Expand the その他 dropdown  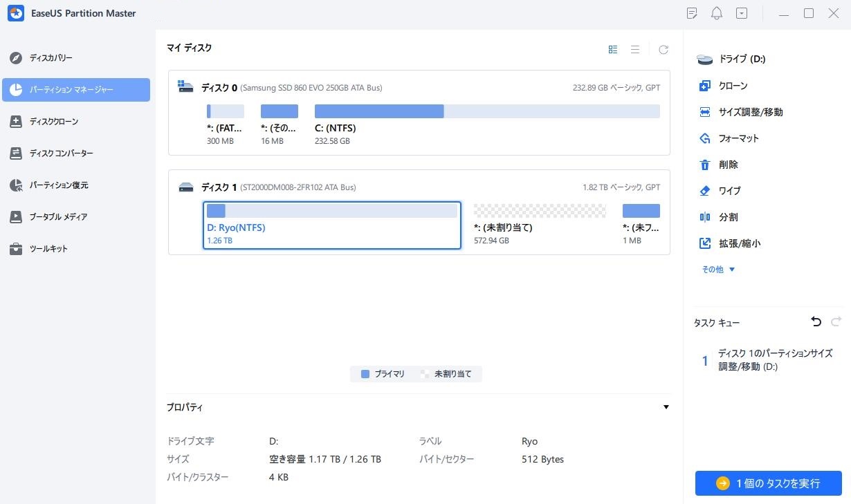(718, 270)
